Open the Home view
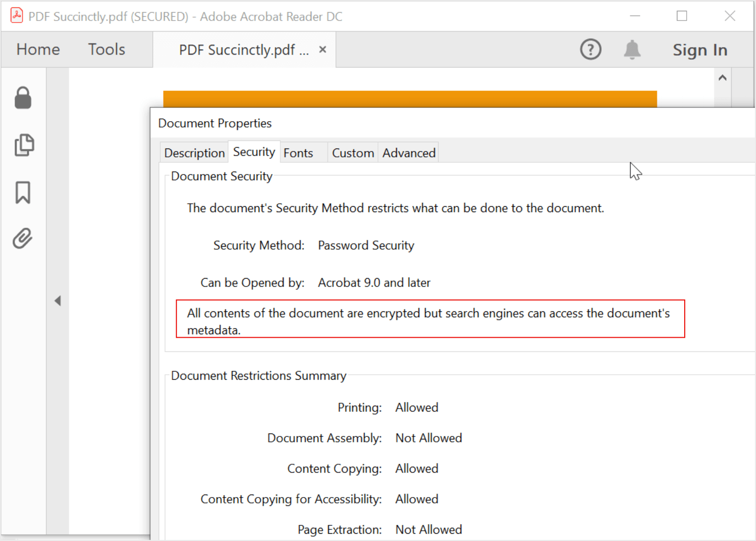The image size is (756, 541). [38, 49]
